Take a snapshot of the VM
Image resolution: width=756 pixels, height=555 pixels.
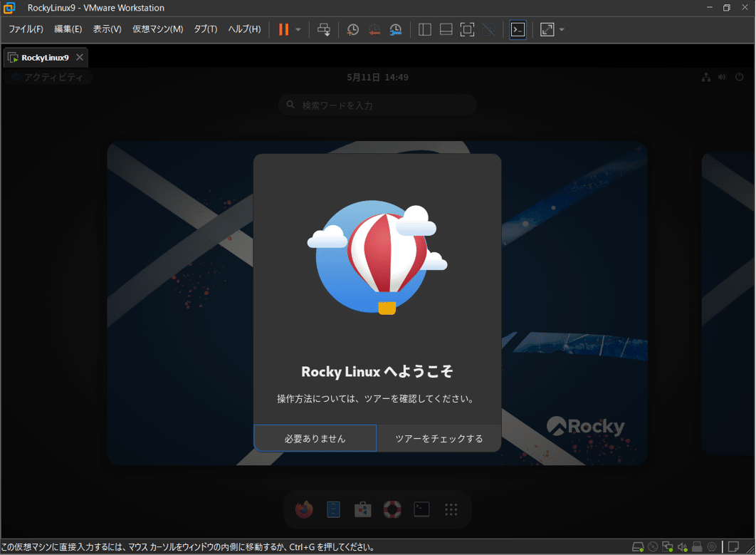pos(353,29)
